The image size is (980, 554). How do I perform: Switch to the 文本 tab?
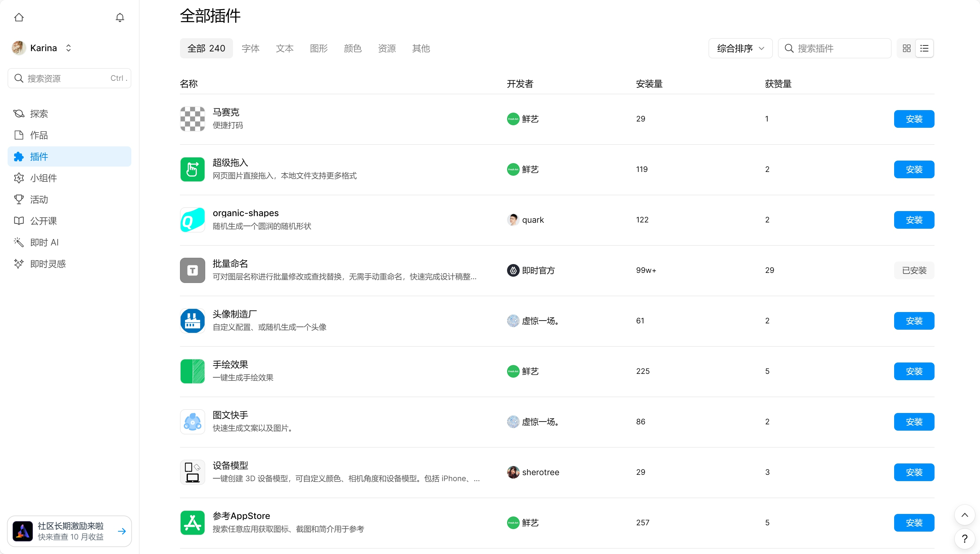pyautogui.click(x=284, y=48)
